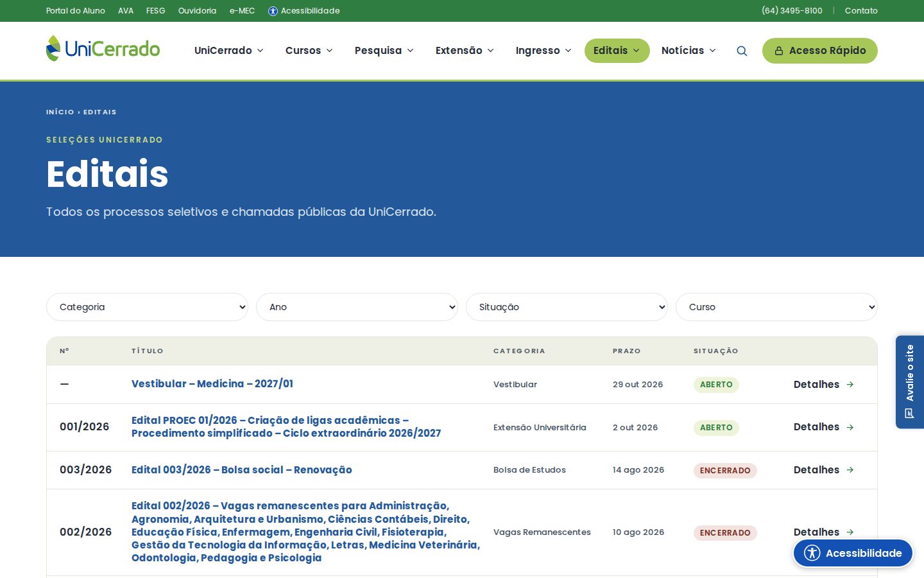Open the Situação filter dropdown
This screenshot has height=578, width=924.
click(x=567, y=307)
